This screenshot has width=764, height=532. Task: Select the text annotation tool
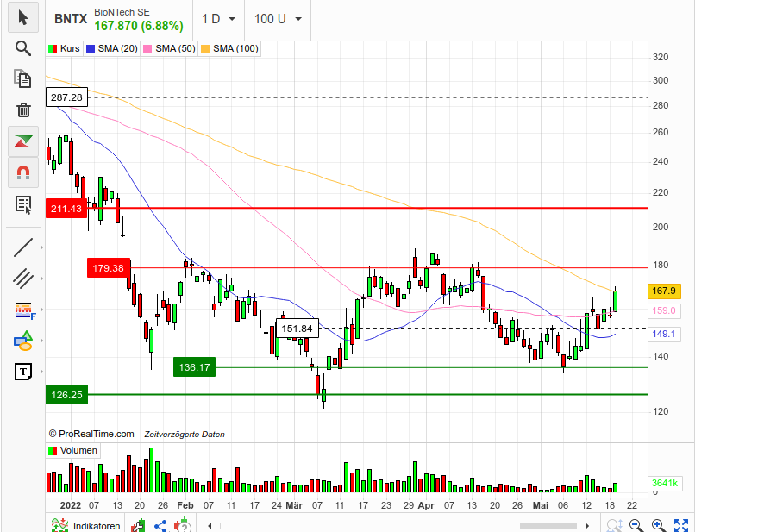pos(23,372)
